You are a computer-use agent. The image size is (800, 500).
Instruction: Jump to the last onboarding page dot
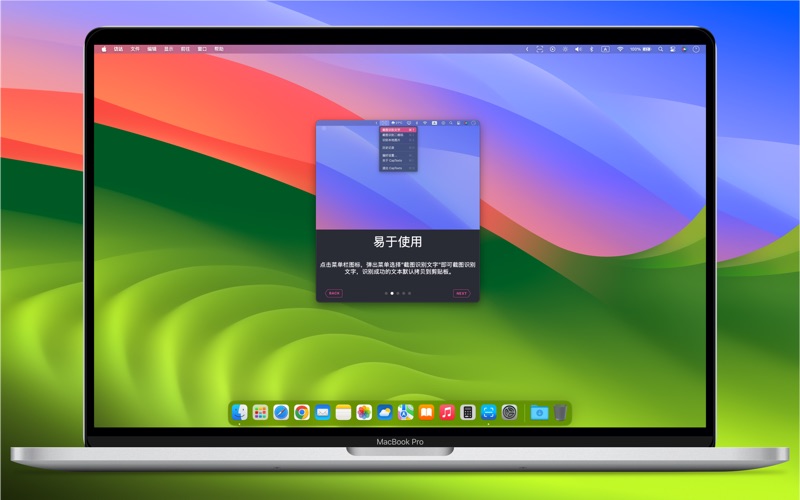[x=409, y=293]
